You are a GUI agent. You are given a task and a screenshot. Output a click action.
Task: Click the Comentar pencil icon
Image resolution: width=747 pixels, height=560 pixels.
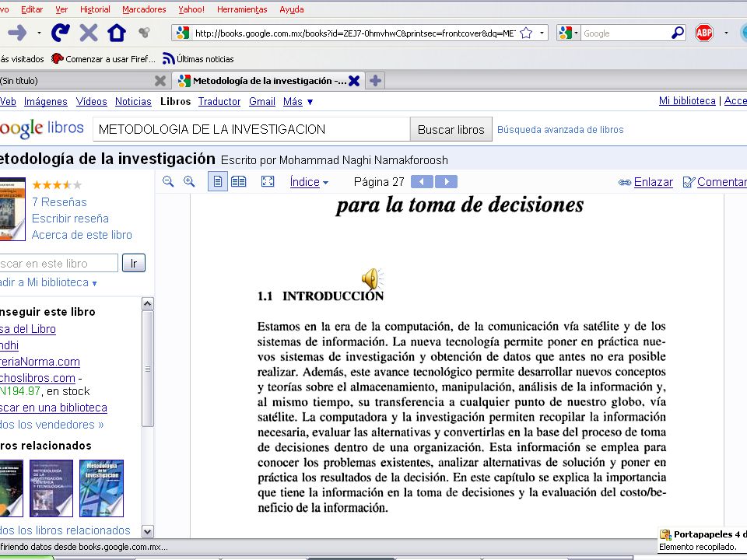click(689, 182)
